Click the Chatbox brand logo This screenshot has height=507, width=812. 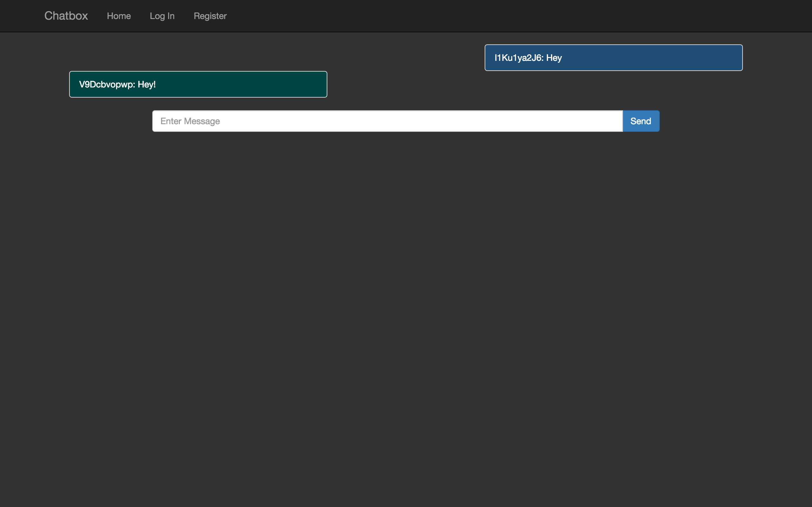click(66, 16)
